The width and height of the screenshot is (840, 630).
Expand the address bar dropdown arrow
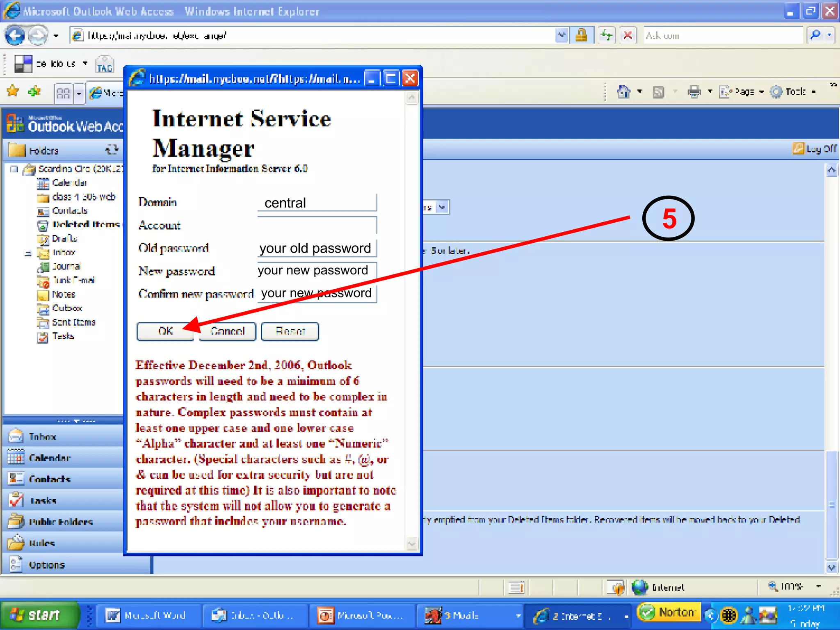click(562, 36)
